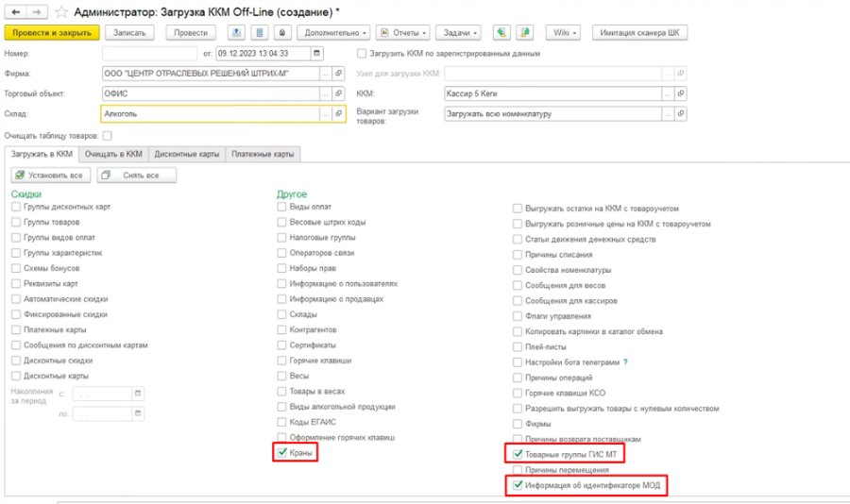
Task: Choose Вариант загрузки товаров via '...' button
Action: tap(669, 114)
